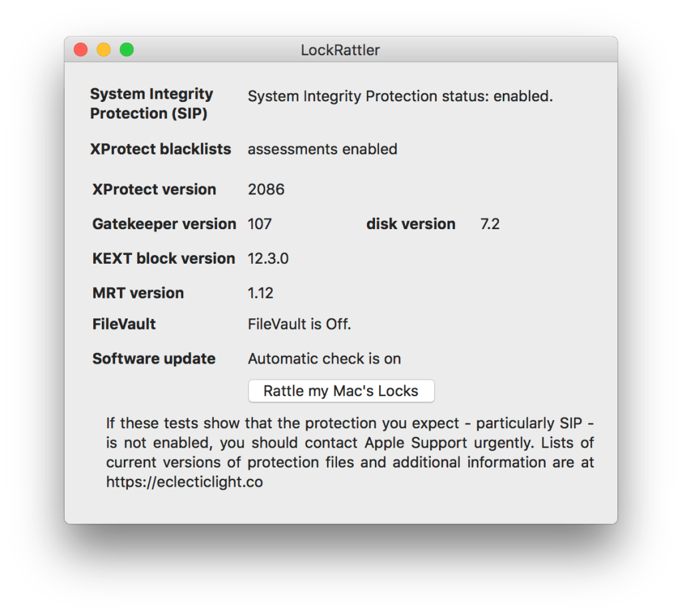Click the Software update label

click(154, 359)
